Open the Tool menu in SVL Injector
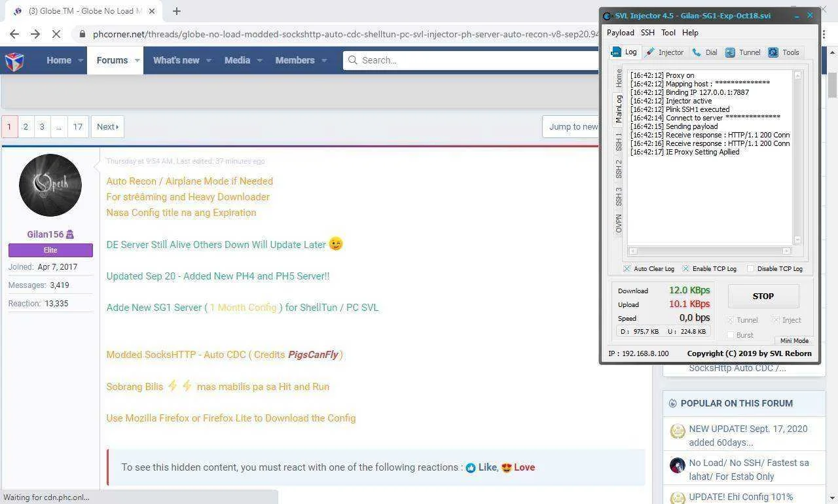This screenshot has height=504, width=838. [668, 33]
